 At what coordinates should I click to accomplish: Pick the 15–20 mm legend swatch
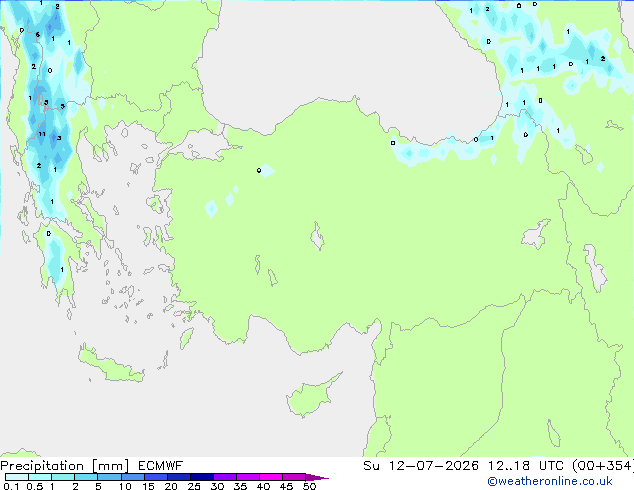(x=156, y=477)
